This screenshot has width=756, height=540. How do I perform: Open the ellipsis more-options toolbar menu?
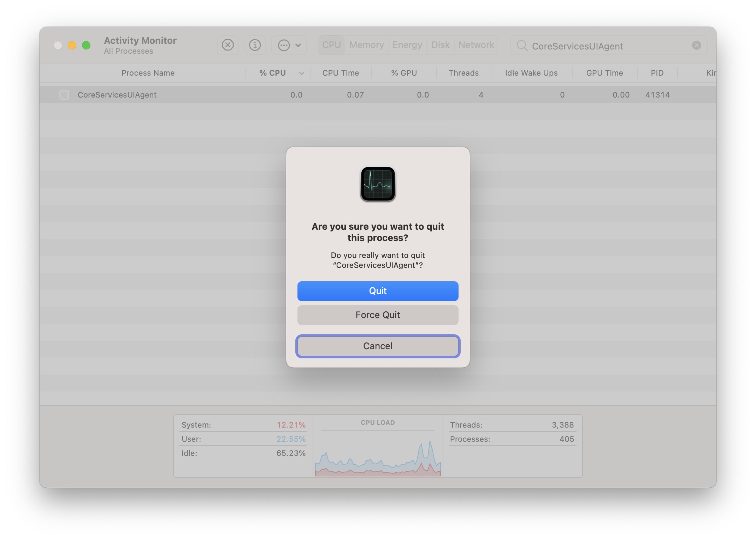[x=289, y=45]
